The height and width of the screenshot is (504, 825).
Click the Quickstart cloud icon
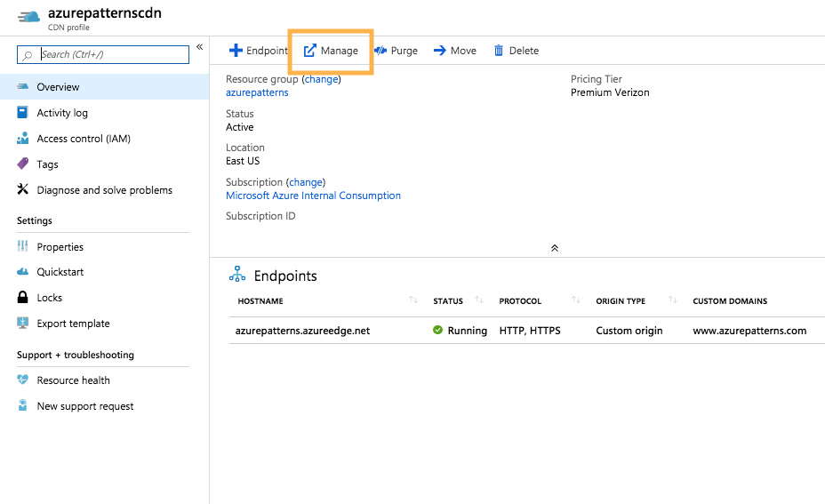[x=22, y=271]
